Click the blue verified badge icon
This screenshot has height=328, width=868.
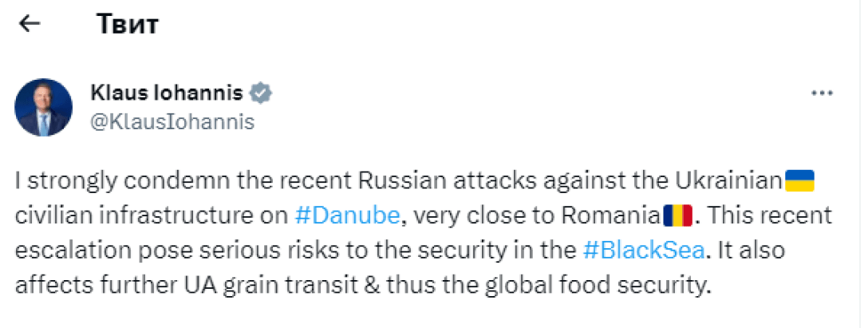point(260,93)
